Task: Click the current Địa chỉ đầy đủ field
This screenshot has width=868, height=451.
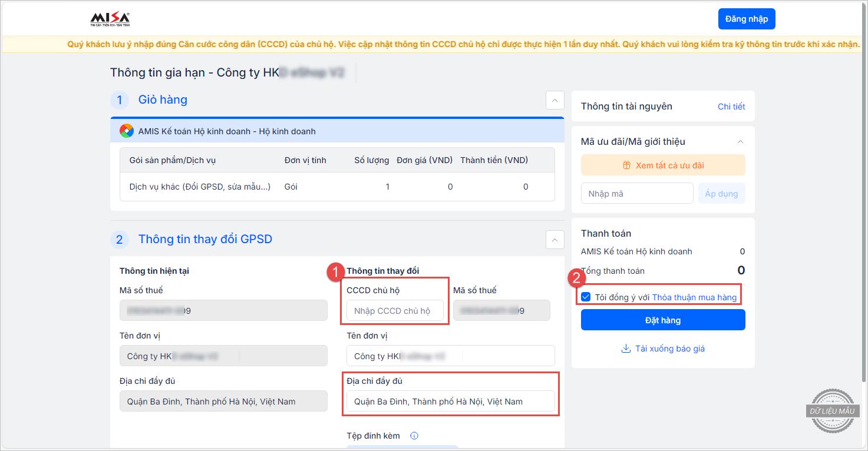Action: (223, 401)
